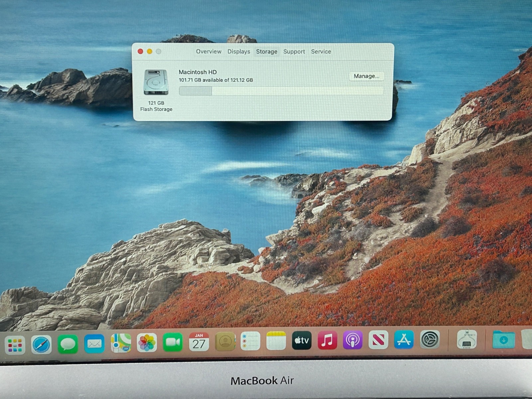Open the Downloads folder in Dock
This screenshot has height=399, width=532.
[503, 340]
